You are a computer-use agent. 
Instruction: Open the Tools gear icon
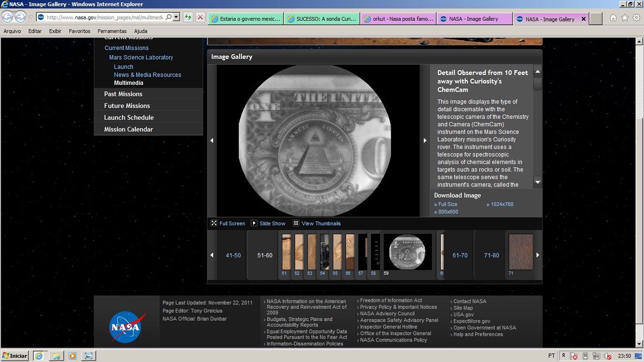(636, 18)
